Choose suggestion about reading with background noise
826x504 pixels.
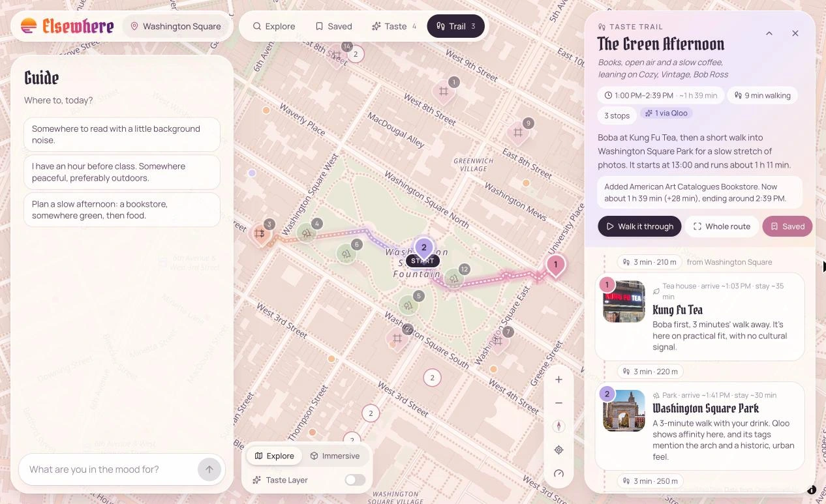[x=122, y=134]
